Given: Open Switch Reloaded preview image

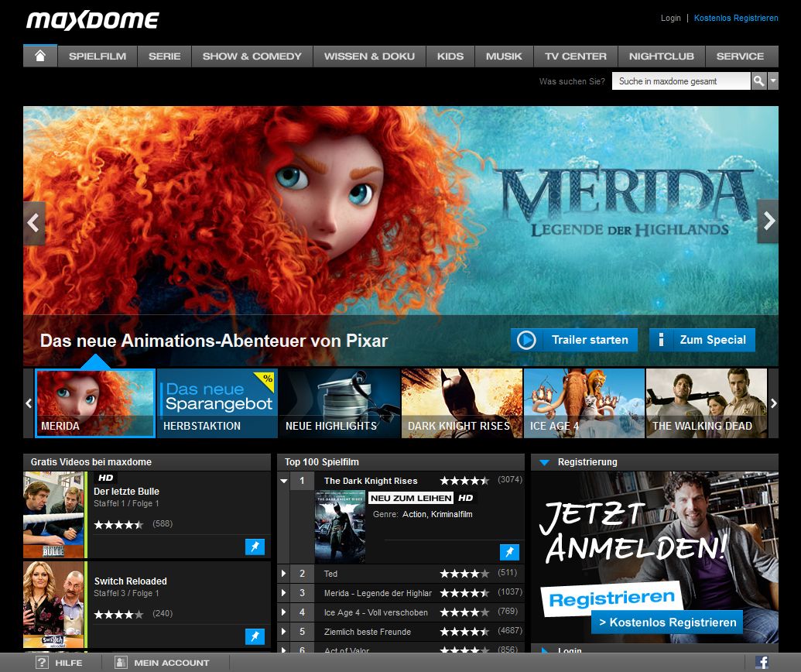Looking at the screenshot, I should [x=53, y=605].
